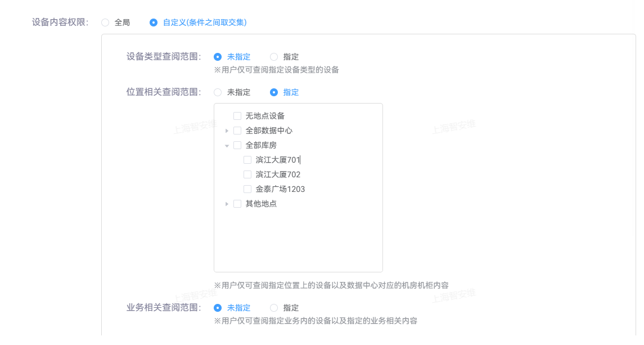Click the 设备类型查阅范围 label
This screenshot has height=345, width=644.
(164, 56)
